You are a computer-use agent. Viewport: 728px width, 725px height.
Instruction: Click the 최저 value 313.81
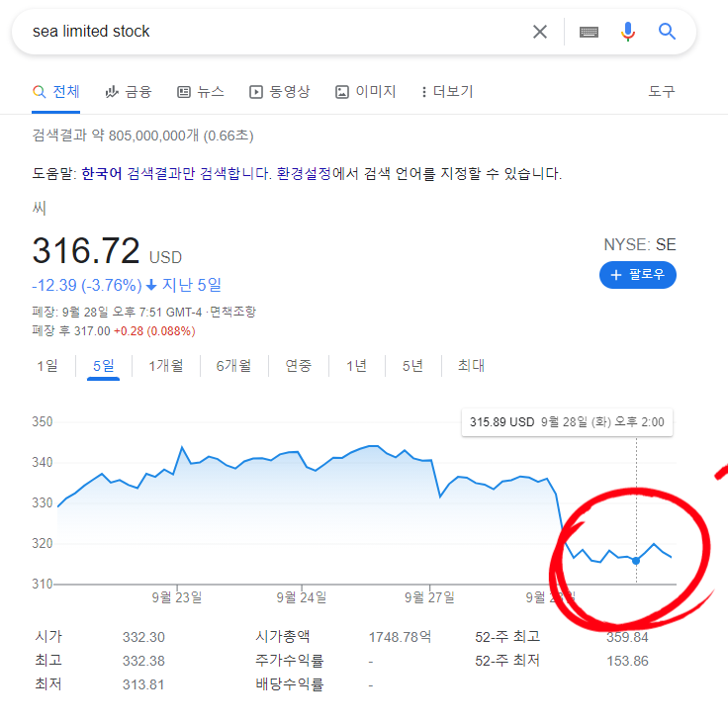click(143, 684)
